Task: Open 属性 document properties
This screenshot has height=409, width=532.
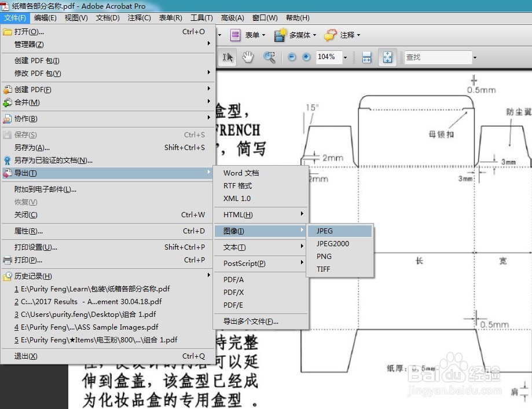Action: [x=109, y=231]
